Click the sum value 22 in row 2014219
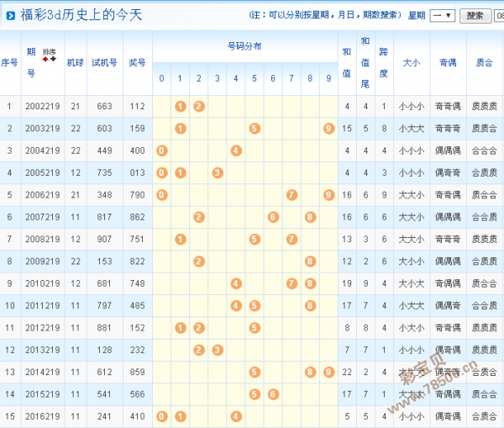The height and width of the screenshot is (428, 504). pos(346,372)
